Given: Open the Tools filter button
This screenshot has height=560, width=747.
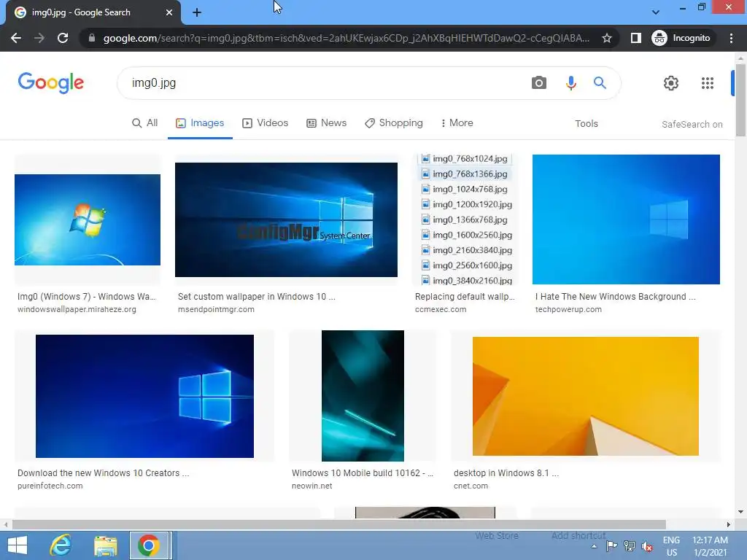Looking at the screenshot, I should (x=586, y=123).
